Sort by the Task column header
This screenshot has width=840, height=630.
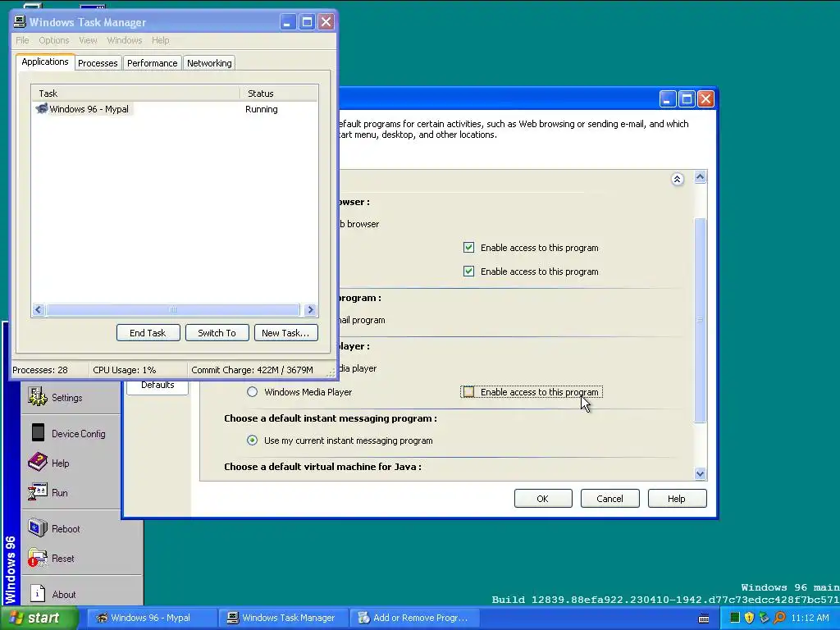135,94
